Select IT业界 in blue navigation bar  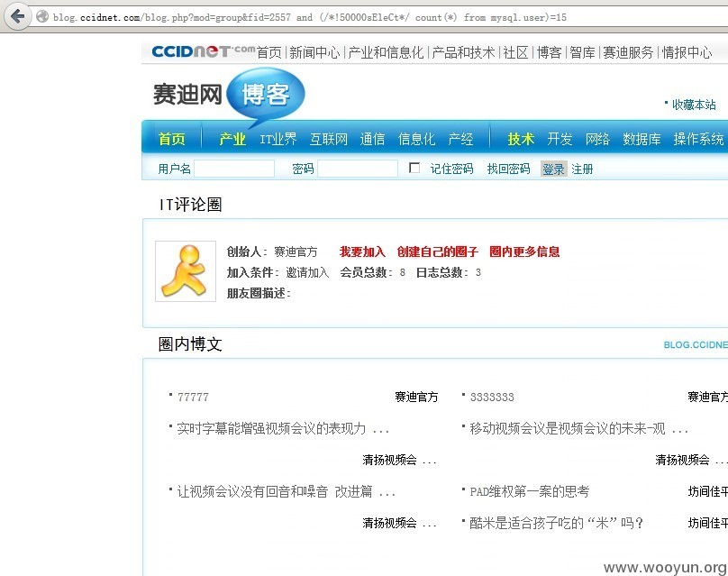pyautogui.click(x=278, y=139)
